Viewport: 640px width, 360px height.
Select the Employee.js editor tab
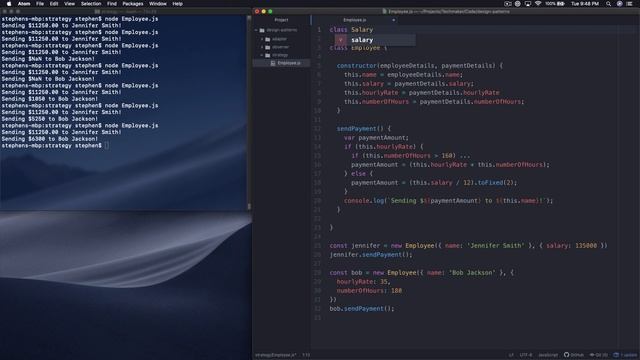[x=354, y=20]
